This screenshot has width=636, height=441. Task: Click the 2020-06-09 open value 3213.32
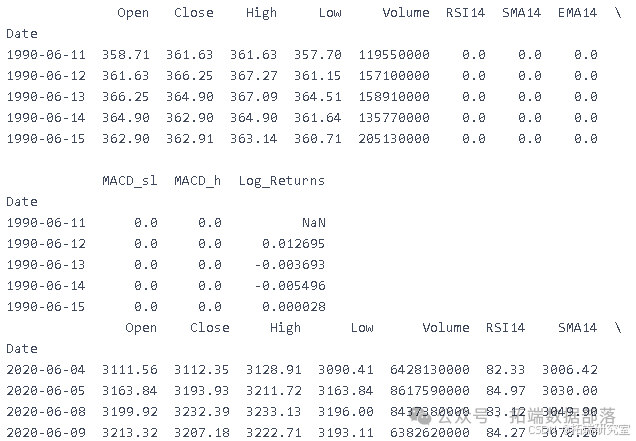[x=129, y=432]
